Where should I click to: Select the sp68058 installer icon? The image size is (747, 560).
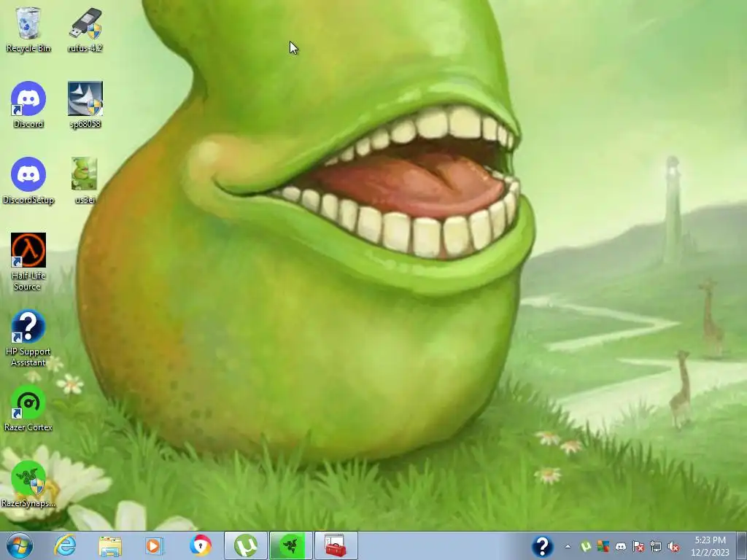pyautogui.click(x=85, y=105)
